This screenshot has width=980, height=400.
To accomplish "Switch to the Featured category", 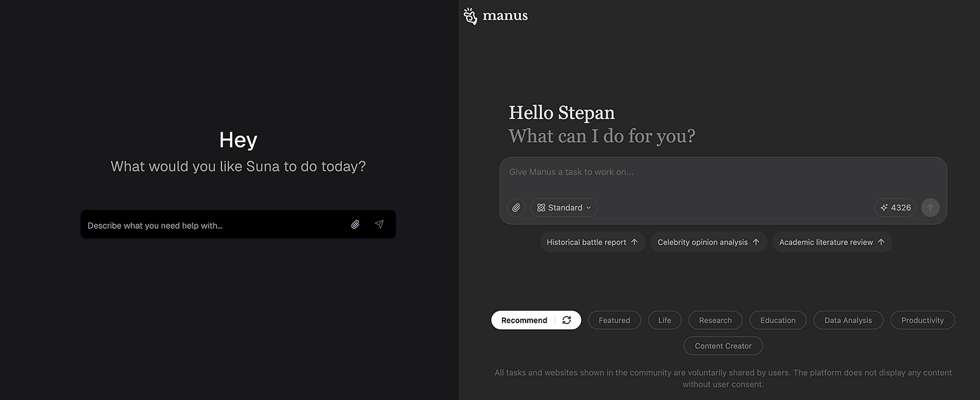I will 615,320.
